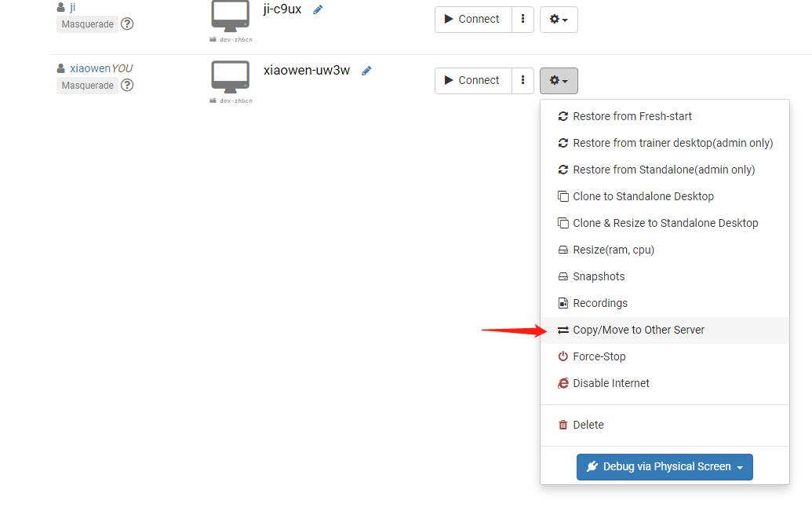Image resolution: width=812 pixels, height=515 pixels.
Task: Open the gear settings dropdown for ji-c9ux
Action: coord(559,19)
